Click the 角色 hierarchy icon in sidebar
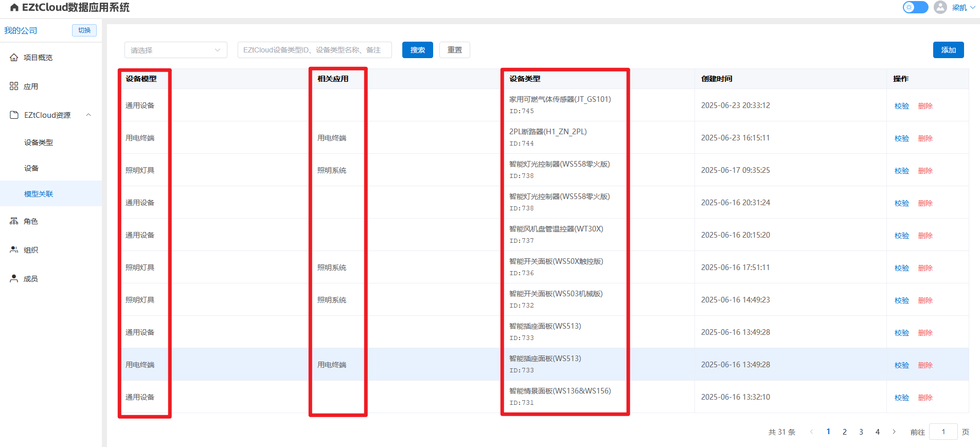Image resolution: width=980 pixels, height=447 pixels. pyautogui.click(x=14, y=221)
